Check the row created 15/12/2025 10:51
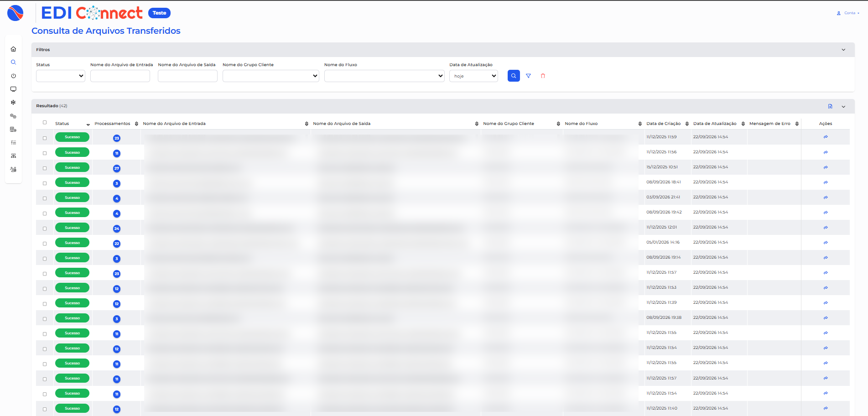 [x=45, y=168]
